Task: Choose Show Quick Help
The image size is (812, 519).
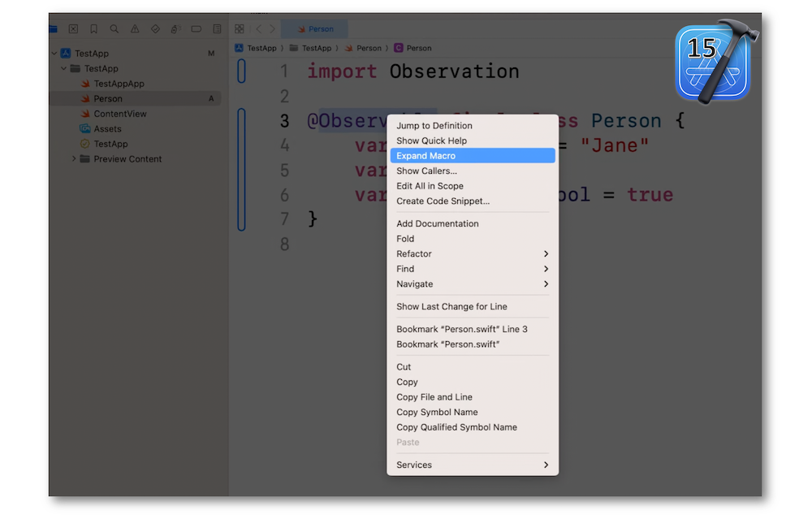Action: [473, 141]
